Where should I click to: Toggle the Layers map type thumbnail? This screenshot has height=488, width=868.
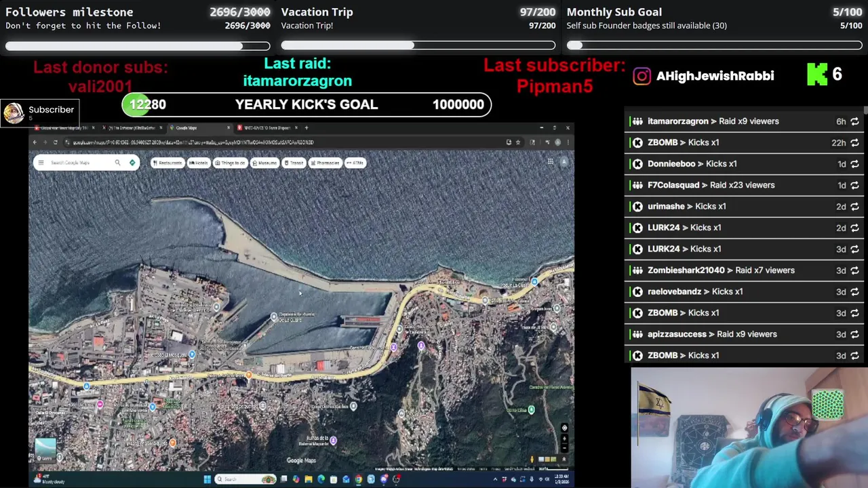(45, 451)
